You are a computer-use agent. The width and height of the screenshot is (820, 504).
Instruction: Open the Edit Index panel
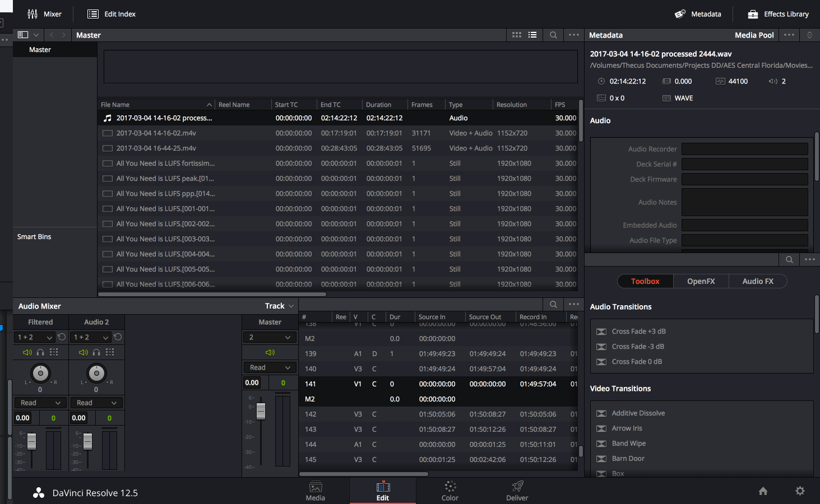coord(112,14)
